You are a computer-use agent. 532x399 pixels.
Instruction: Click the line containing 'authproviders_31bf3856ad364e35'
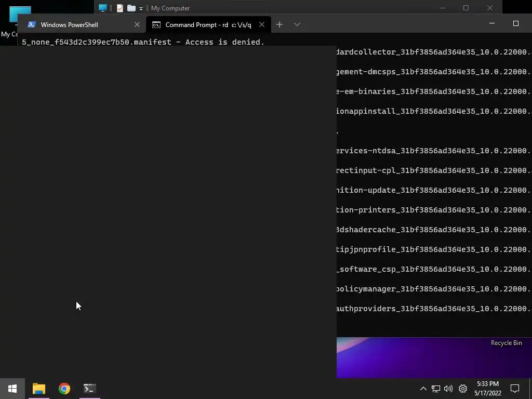434,309
